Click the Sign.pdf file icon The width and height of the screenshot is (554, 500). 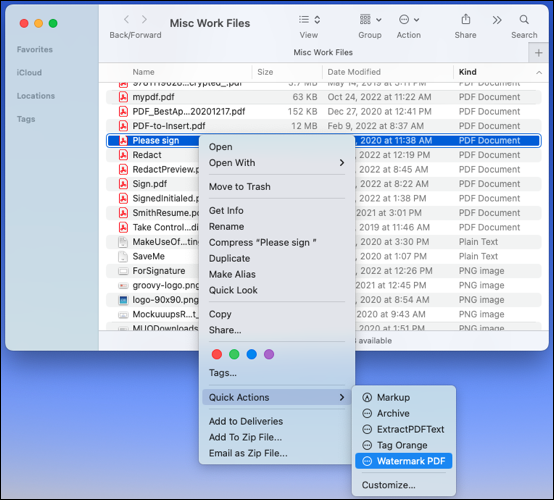[123, 184]
